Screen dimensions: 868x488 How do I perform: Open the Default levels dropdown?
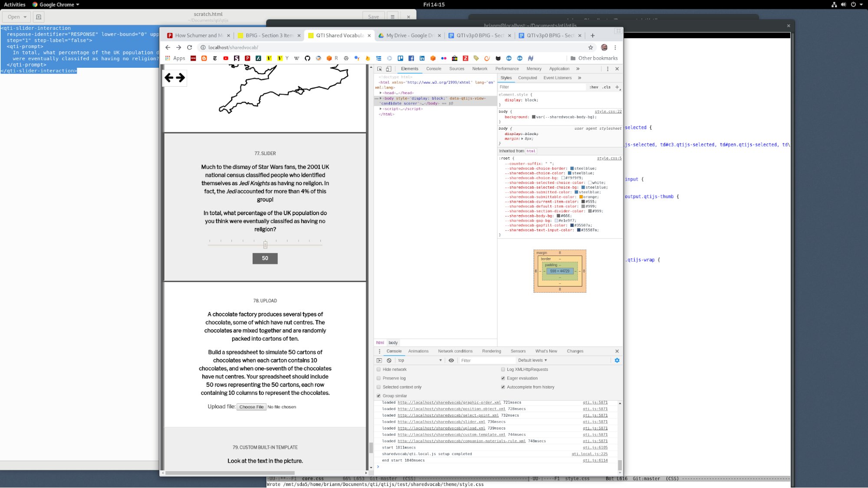coord(532,360)
